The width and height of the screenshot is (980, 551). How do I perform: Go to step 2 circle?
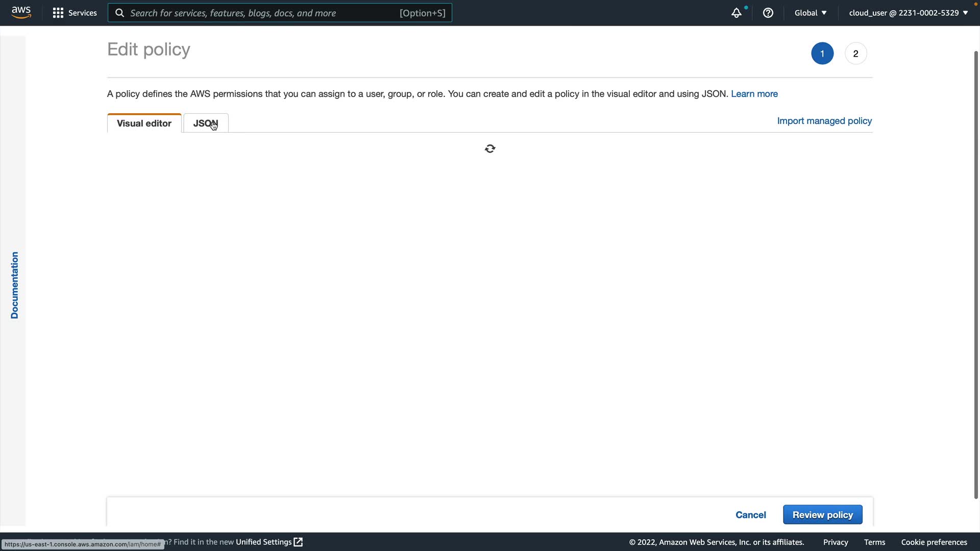[x=855, y=54]
